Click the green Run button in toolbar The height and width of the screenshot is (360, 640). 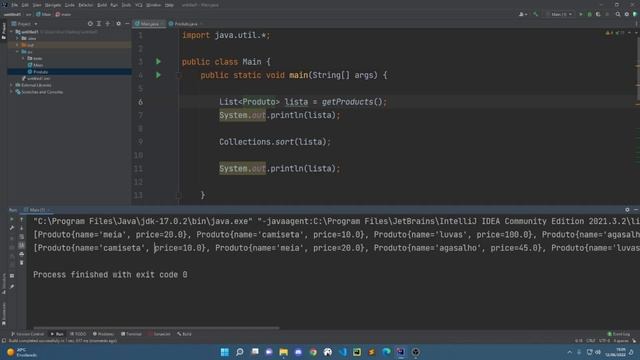(x=581, y=14)
